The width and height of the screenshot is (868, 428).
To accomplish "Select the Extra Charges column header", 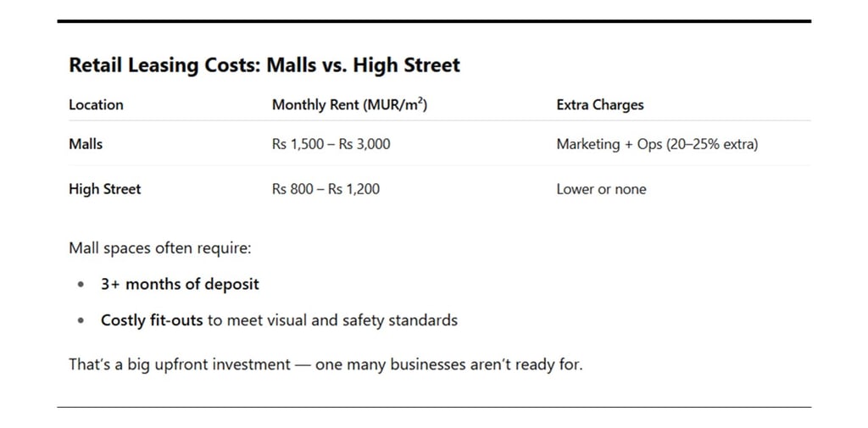I will tap(600, 104).
